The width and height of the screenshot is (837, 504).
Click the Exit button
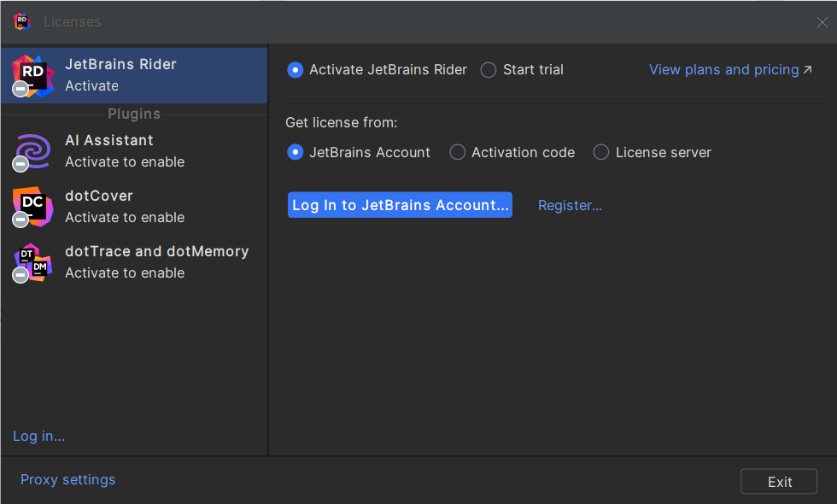pyautogui.click(x=779, y=482)
